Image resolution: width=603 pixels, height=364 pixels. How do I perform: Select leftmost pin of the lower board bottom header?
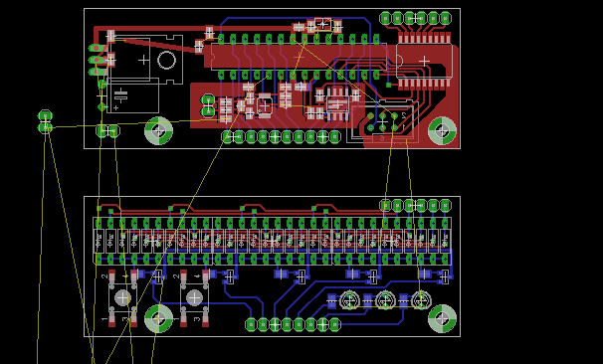click(251, 325)
